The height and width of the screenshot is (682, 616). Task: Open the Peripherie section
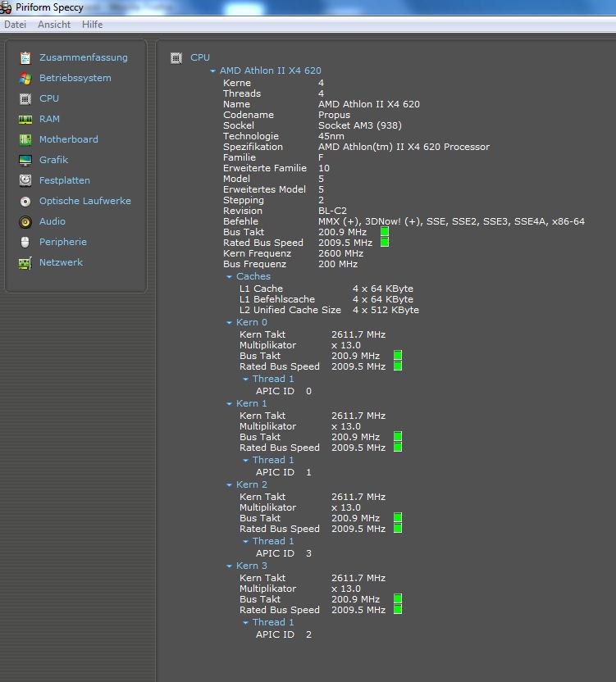pos(63,241)
